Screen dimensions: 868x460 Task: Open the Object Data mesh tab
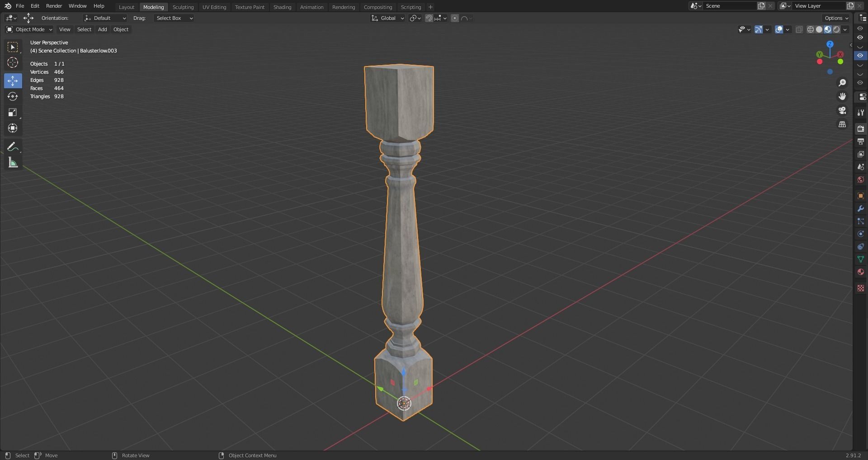pos(861,259)
